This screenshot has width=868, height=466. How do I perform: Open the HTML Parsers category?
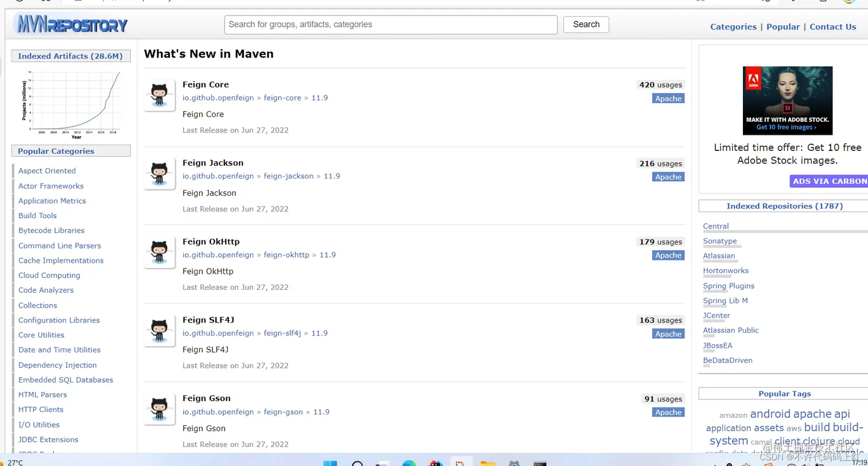click(42, 395)
